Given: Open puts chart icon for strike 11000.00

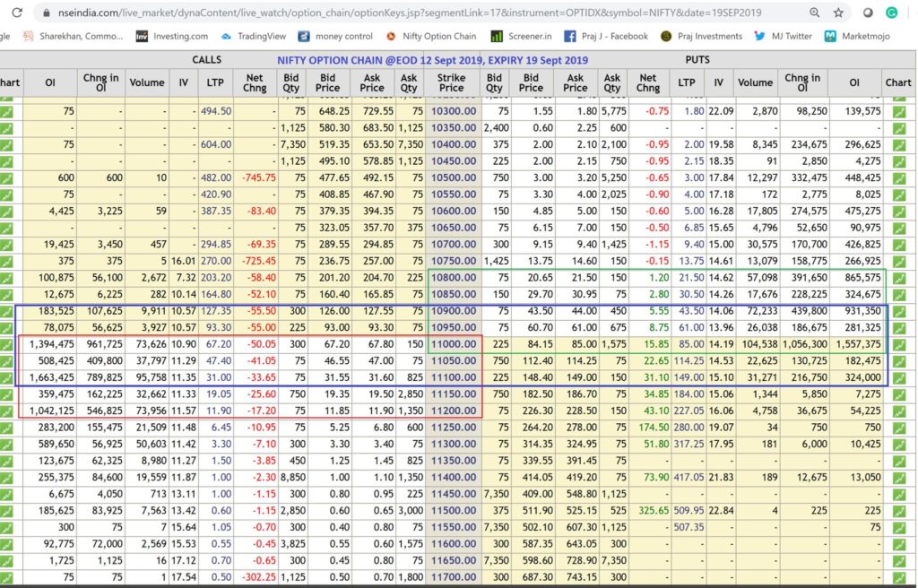Looking at the screenshot, I should (899, 344).
